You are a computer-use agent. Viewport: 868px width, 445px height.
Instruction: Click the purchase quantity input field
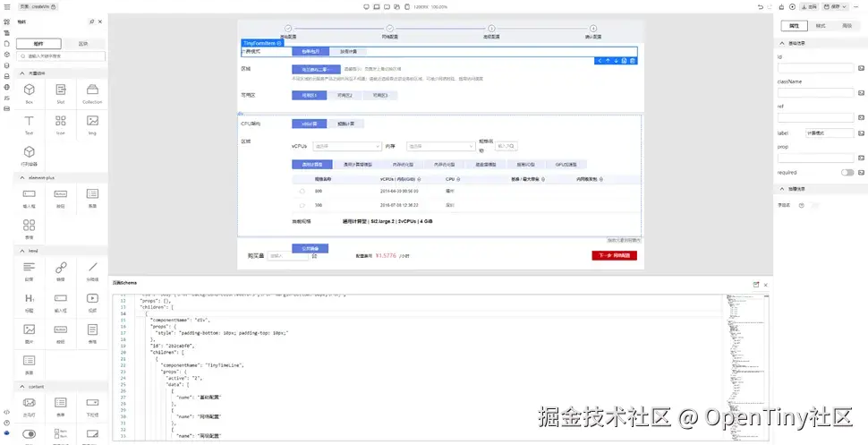[x=287, y=256]
